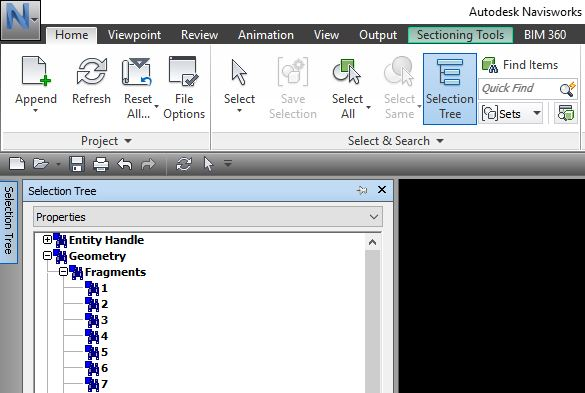Open the Select All dropdown arrow
Image resolution: width=585 pixels, height=393 pixels.
click(369, 107)
